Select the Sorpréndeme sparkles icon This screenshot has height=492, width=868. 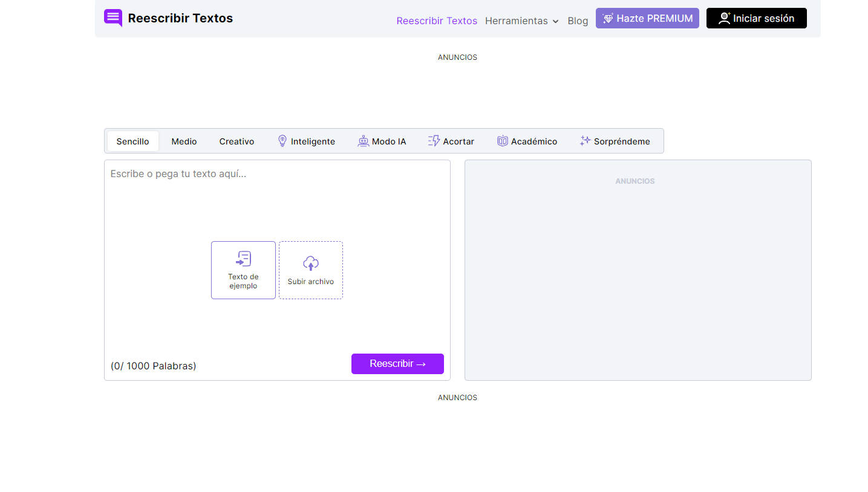point(584,140)
